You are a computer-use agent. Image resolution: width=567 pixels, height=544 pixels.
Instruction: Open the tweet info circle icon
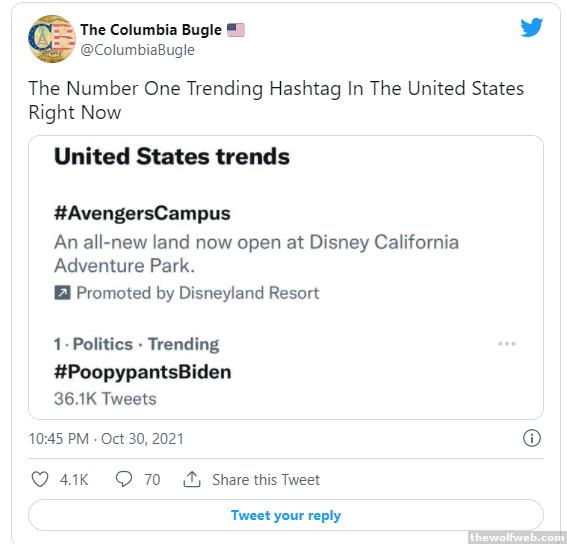pos(532,438)
